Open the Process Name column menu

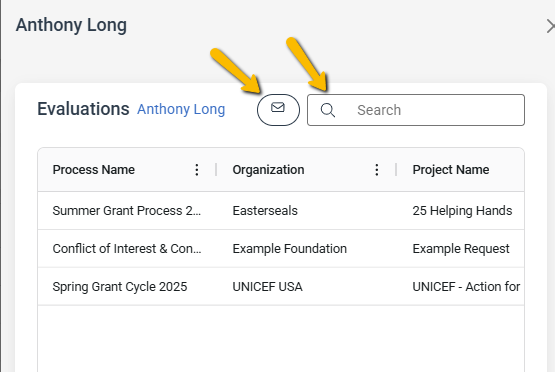(x=197, y=170)
